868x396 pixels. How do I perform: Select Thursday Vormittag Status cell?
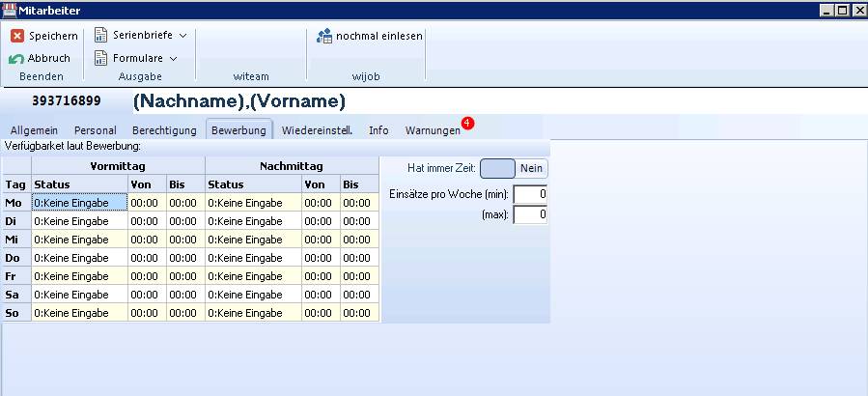(80, 258)
